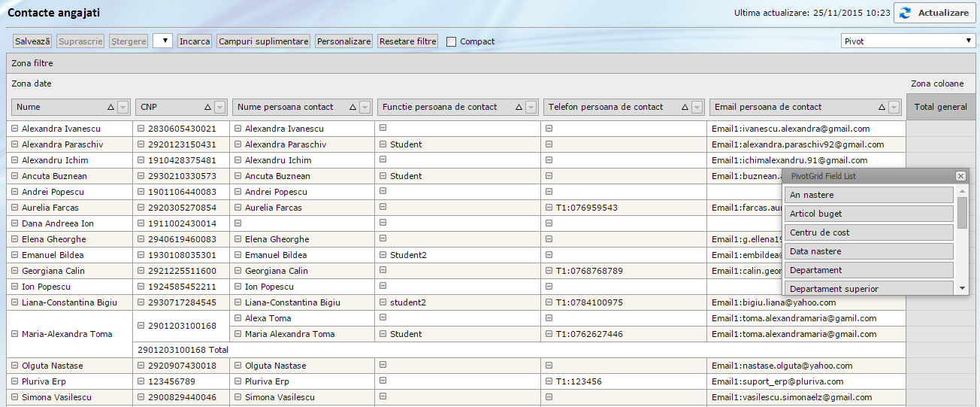980x407 pixels.
Task: Open filter on Email persoana de contact
Action: 894,108
